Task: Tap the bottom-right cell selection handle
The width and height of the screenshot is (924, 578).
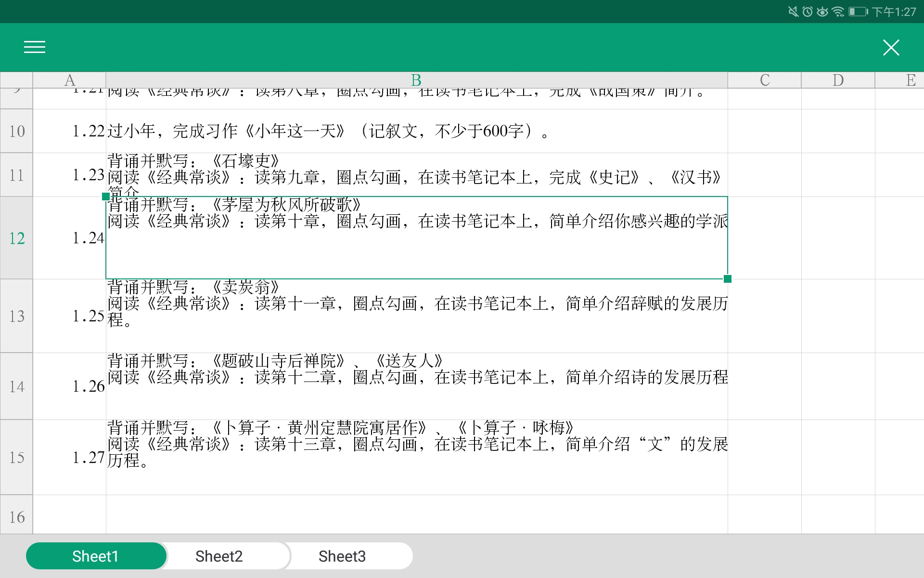Action: coord(728,278)
